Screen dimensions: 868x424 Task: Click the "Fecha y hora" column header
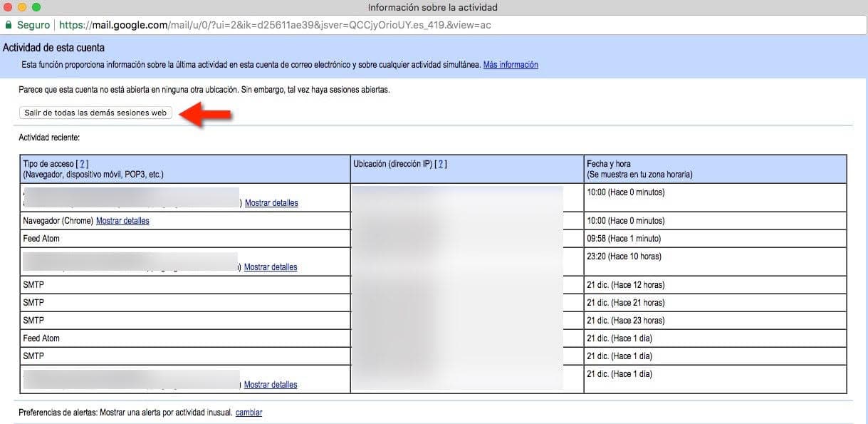[x=608, y=164]
